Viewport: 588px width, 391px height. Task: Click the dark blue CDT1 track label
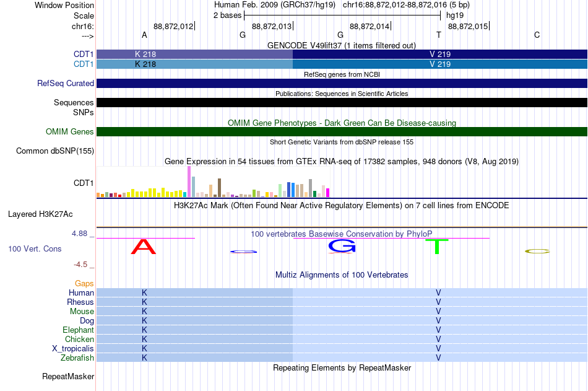tap(84, 54)
